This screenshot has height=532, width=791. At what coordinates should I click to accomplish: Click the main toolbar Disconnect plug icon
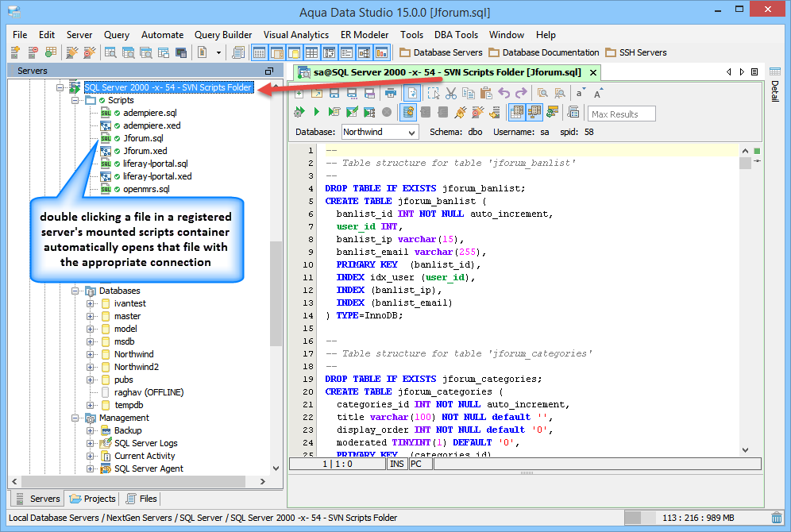[x=89, y=52]
